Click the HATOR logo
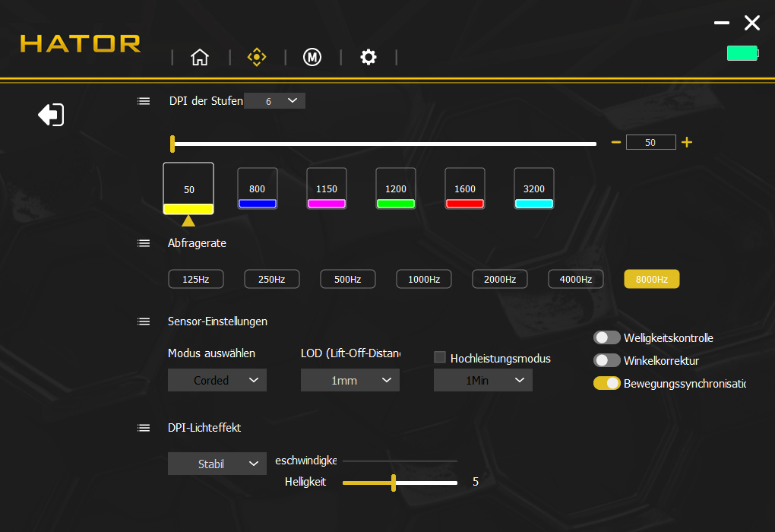 (80, 43)
